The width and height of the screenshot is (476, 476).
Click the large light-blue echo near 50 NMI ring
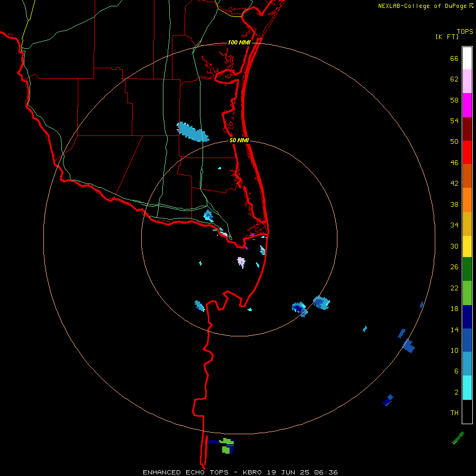[193, 132]
